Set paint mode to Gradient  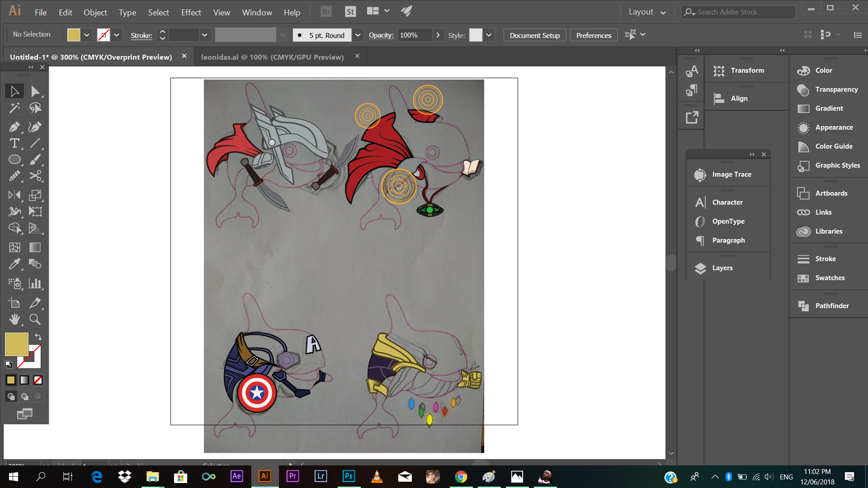[24, 380]
